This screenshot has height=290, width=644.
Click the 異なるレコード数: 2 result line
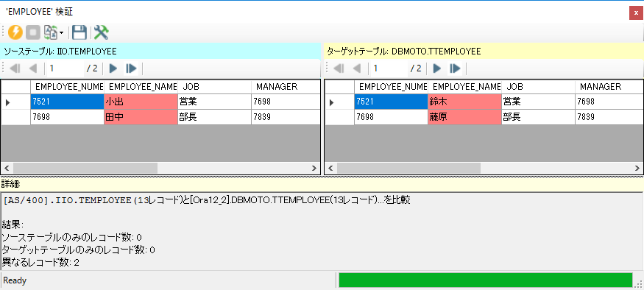coord(40,262)
